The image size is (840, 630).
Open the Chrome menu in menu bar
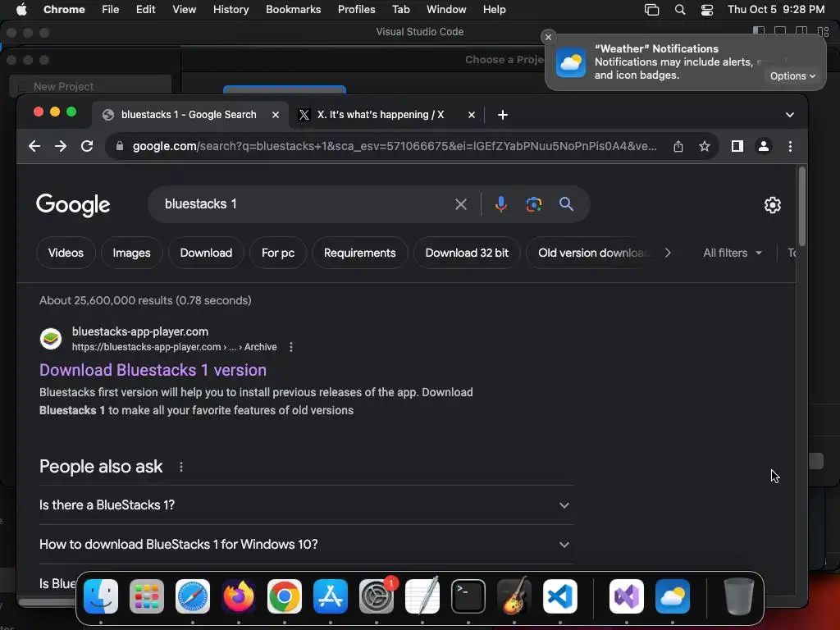(64, 10)
